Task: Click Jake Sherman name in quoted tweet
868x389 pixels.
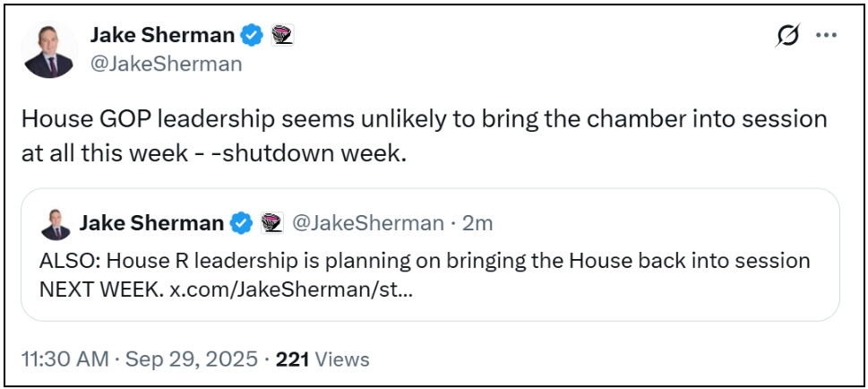Action: (151, 223)
